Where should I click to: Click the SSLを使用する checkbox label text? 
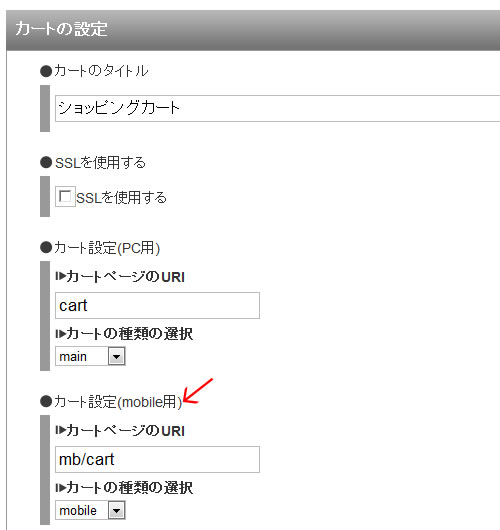(x=121, y=198)
